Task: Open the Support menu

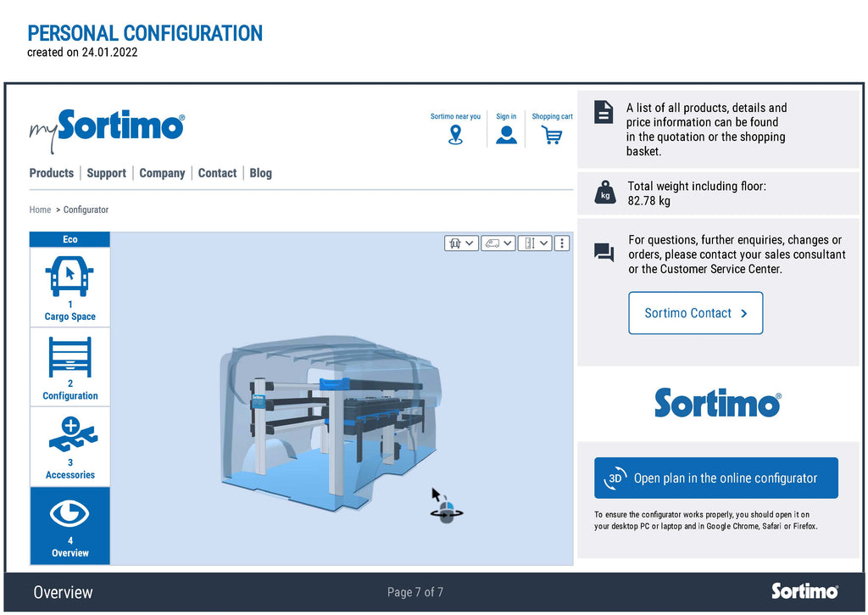Action: (x=106, y=173)
